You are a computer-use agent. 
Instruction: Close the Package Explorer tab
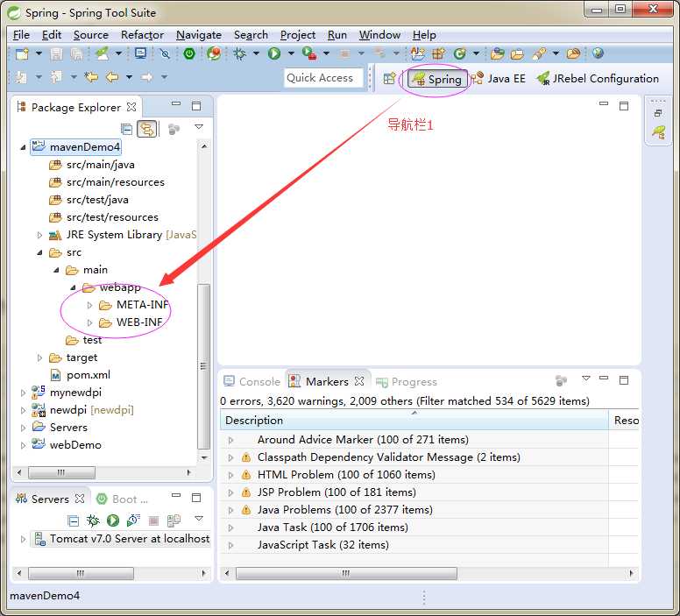coord(131,107)
